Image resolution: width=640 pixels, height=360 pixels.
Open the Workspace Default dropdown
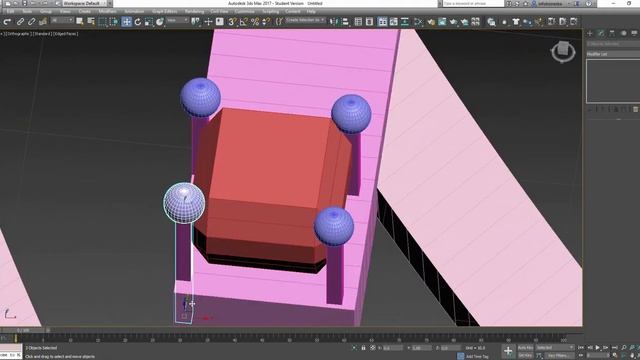84,3
